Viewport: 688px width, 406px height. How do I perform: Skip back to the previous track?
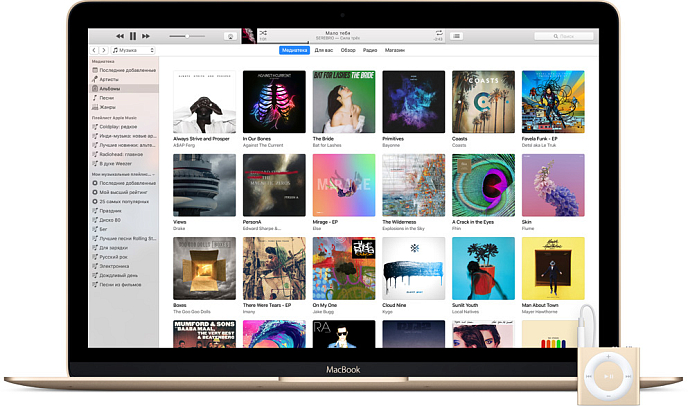pos(120,36)
